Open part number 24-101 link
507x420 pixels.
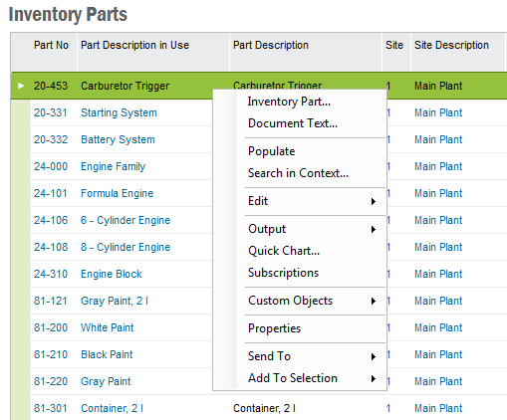(51, 193)
